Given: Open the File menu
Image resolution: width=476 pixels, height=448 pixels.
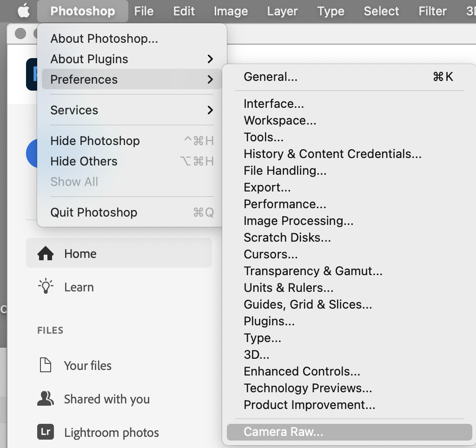Looking at the screenshot, I should coord(144,11).
